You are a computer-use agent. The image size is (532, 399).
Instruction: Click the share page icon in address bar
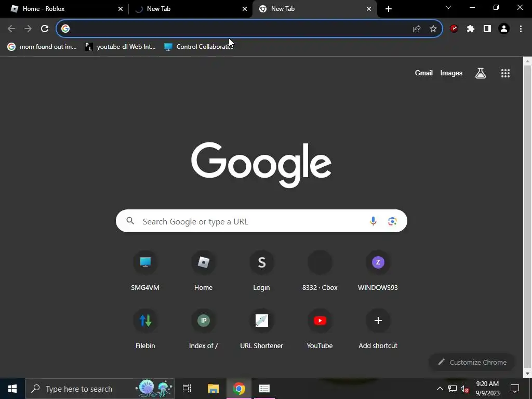coord(416,29)
